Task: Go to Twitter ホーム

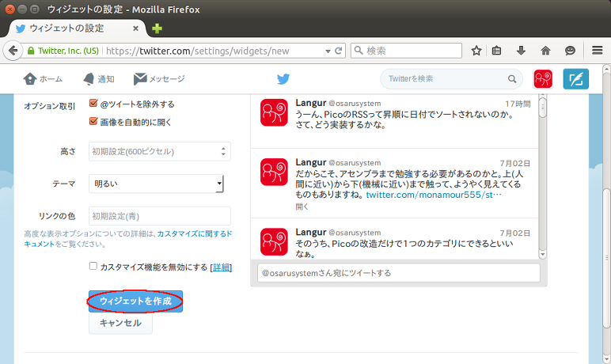Action: [43, 78]
